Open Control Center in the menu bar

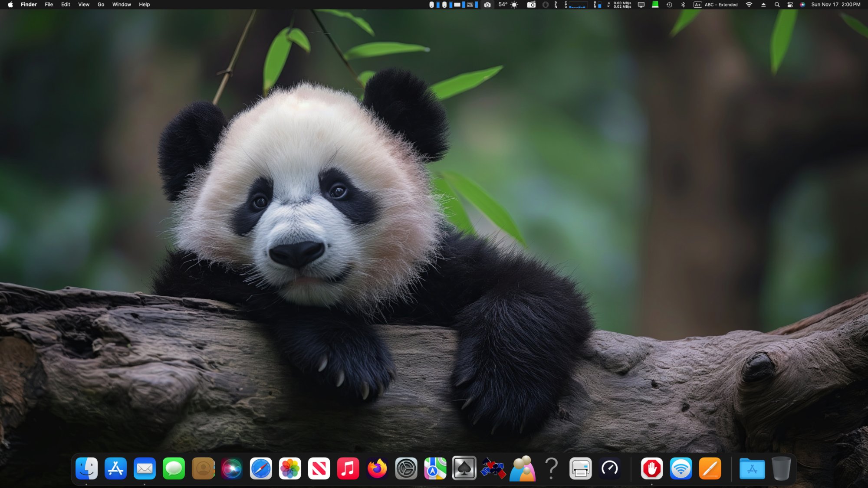click(x=790, y=5)
